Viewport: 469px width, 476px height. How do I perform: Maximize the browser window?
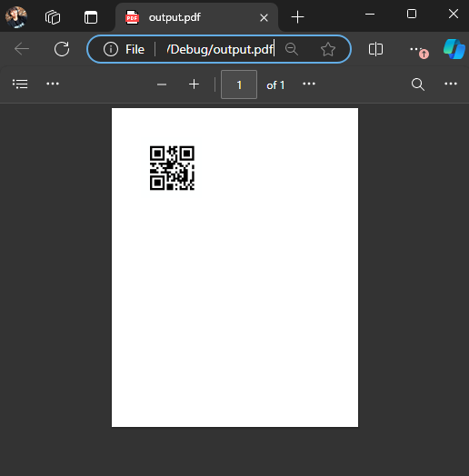tap(412, 14)
